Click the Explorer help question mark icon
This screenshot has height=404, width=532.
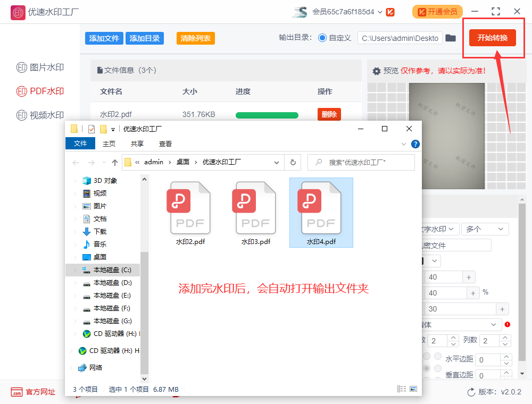point(415,144)
